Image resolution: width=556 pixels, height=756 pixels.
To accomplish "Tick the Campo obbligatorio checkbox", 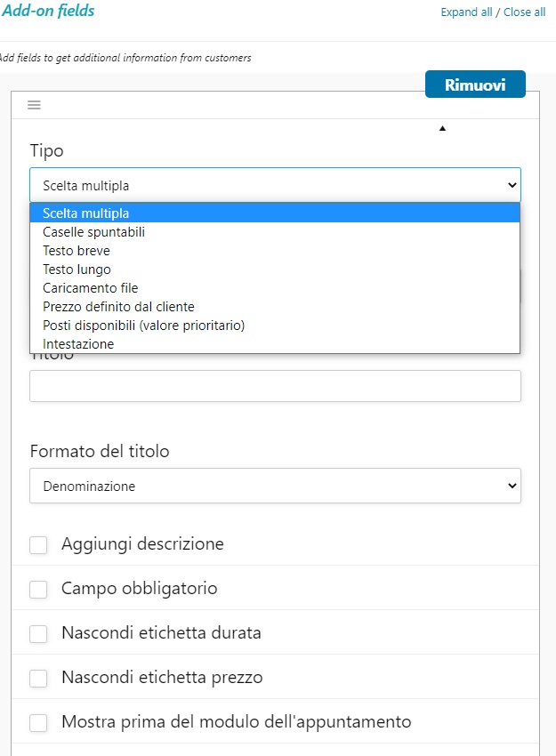I will (x=38, y=589).
